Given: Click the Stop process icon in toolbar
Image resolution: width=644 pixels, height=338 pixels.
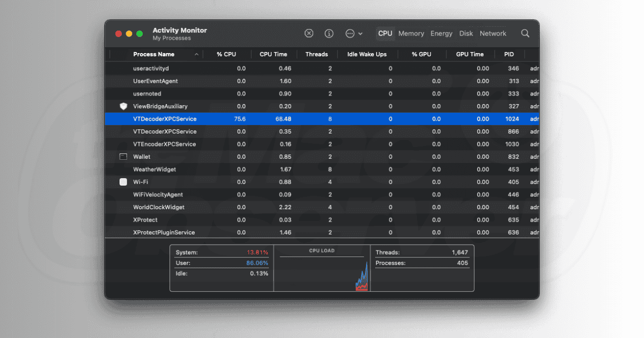Looking at the screenshot, I should (x=309, y=33).
